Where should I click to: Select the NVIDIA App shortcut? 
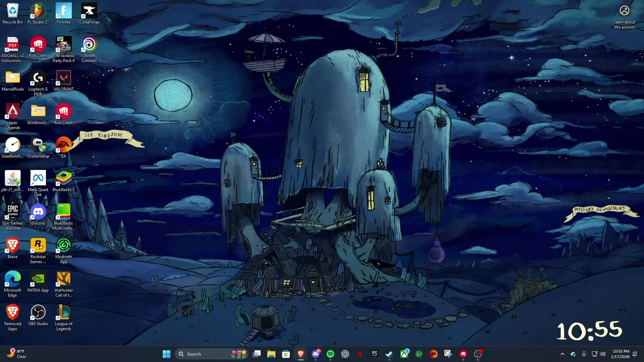(x=38, y=282)
